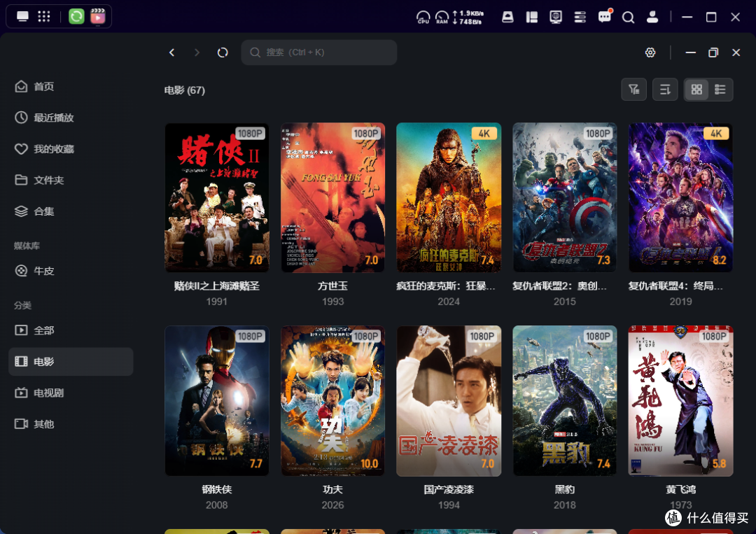Open 我的收藏 favorites

(x=71, y=149)
